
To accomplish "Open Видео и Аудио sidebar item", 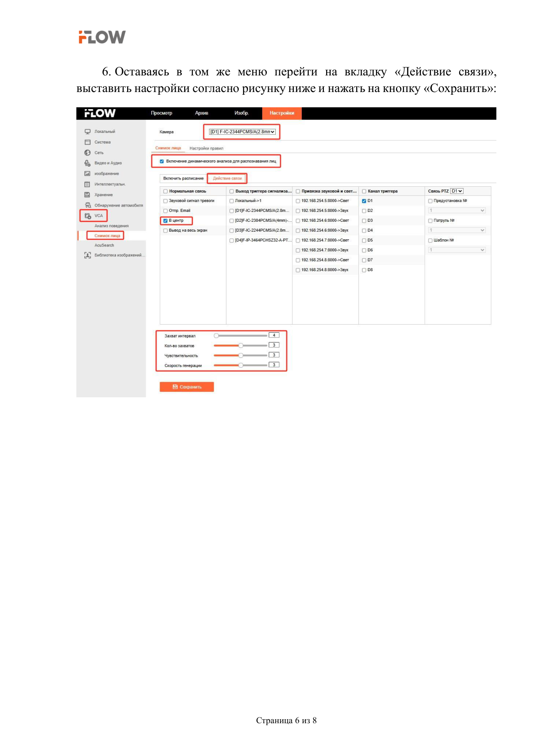I will click(x=108, y=163).
